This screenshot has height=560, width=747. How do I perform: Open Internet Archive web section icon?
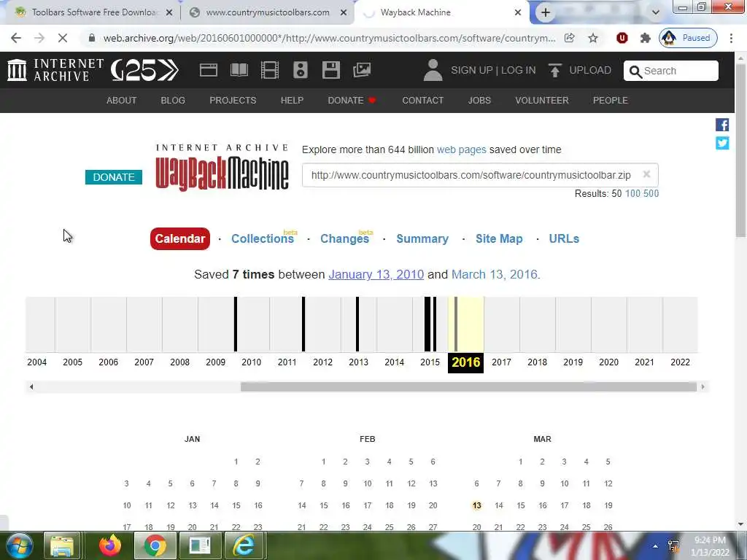pos(208,70)
